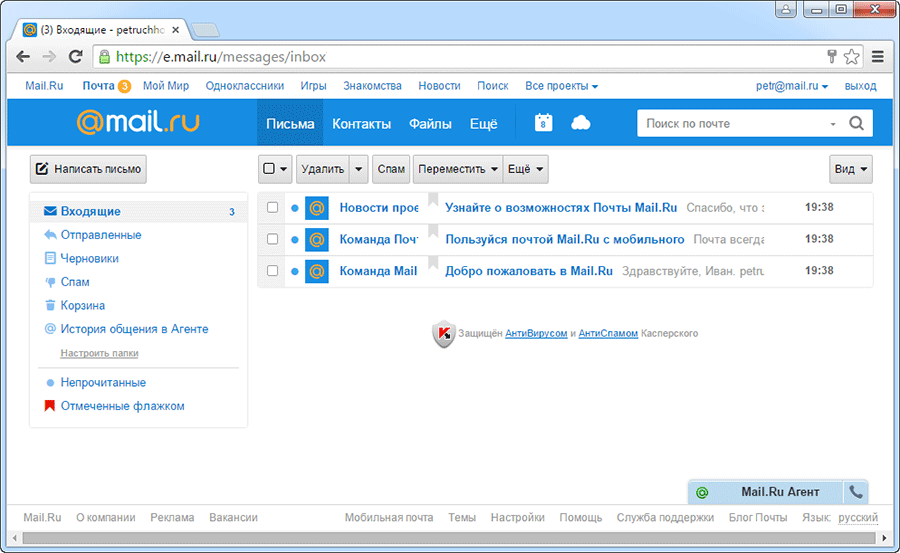Mark Новости проекта message read via blue dot
This screenshot has width=900, height=553.
(x=294, y=208)
